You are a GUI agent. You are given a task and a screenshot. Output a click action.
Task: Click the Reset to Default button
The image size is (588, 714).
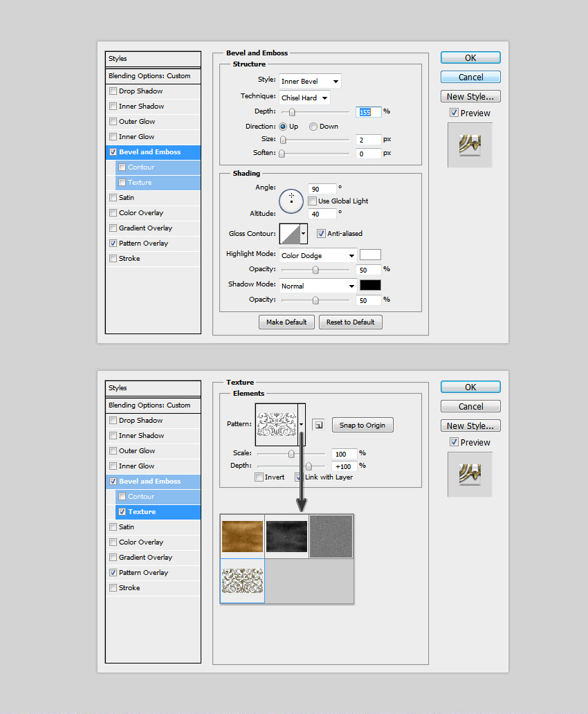click(350, 322)
